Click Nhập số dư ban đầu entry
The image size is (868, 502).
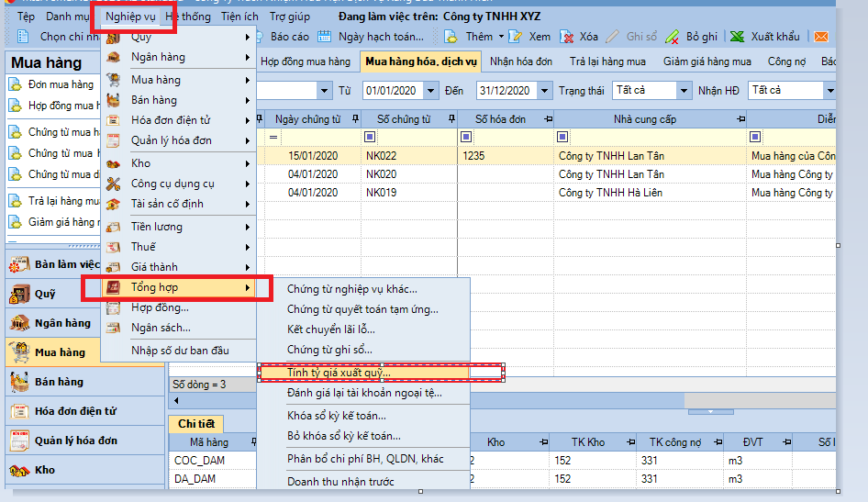(x=180, y=351)
